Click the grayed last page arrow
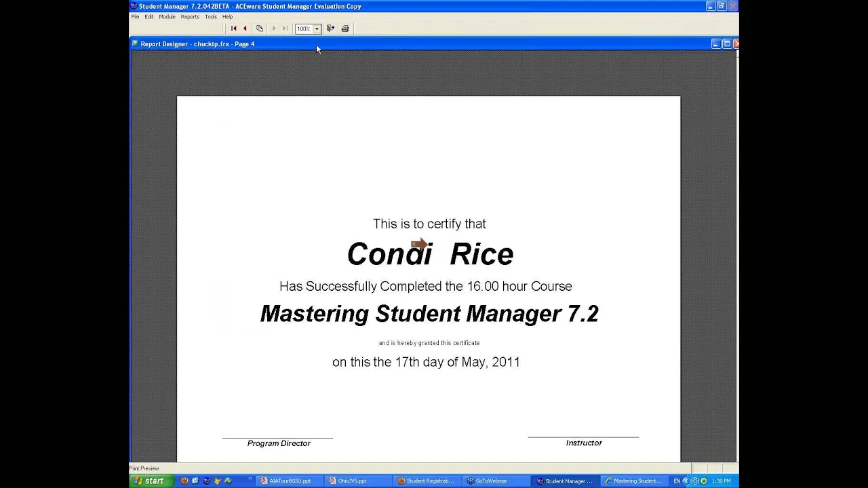Image resolution: width=868 pixels, height=488 pixels. (x=285, y=28)
